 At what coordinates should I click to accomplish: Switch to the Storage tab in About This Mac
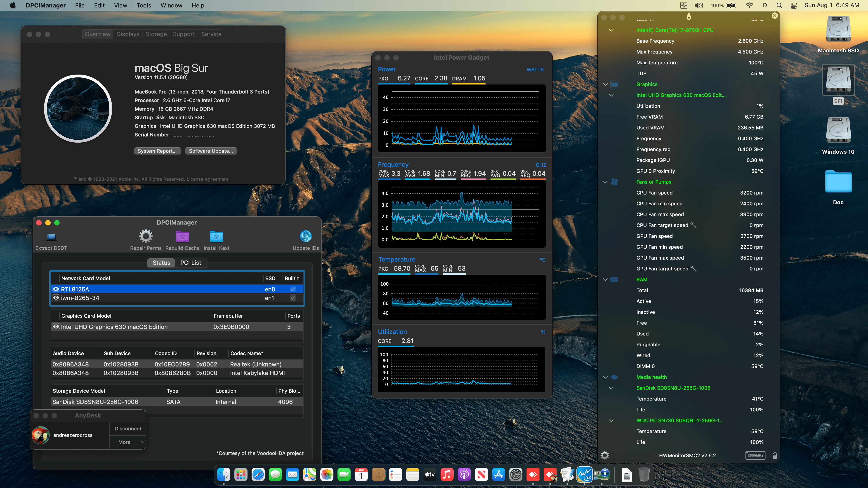[x=156, y=34]
